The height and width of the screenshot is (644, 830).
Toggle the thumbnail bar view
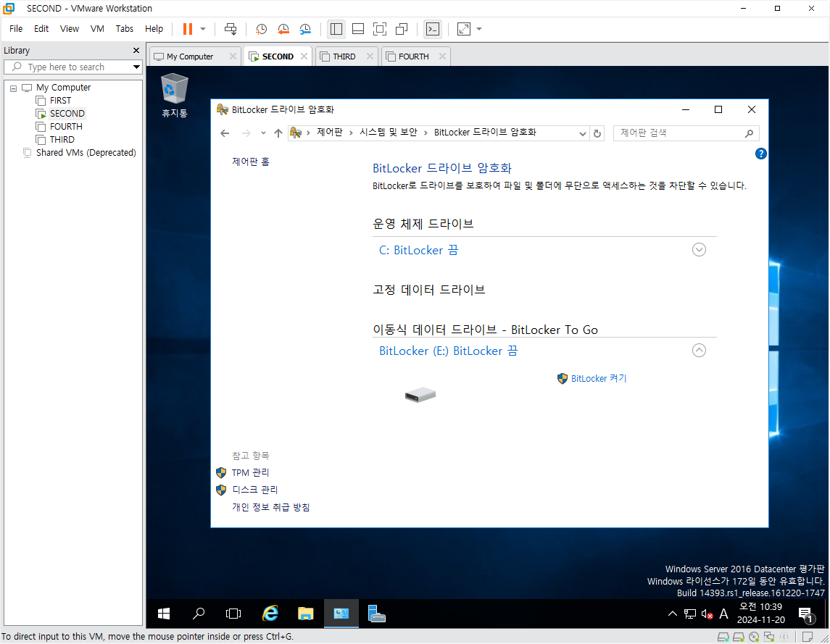[x=358, y=29]
